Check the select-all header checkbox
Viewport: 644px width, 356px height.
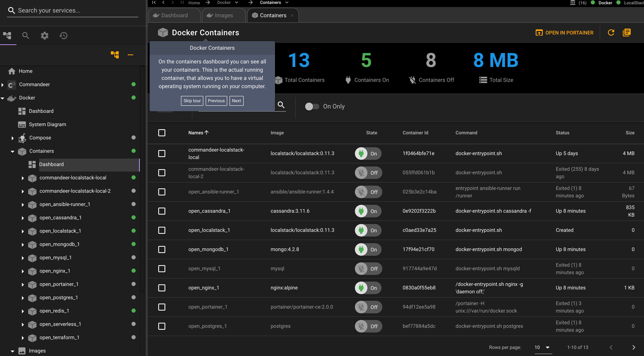(x=162, y=133)
